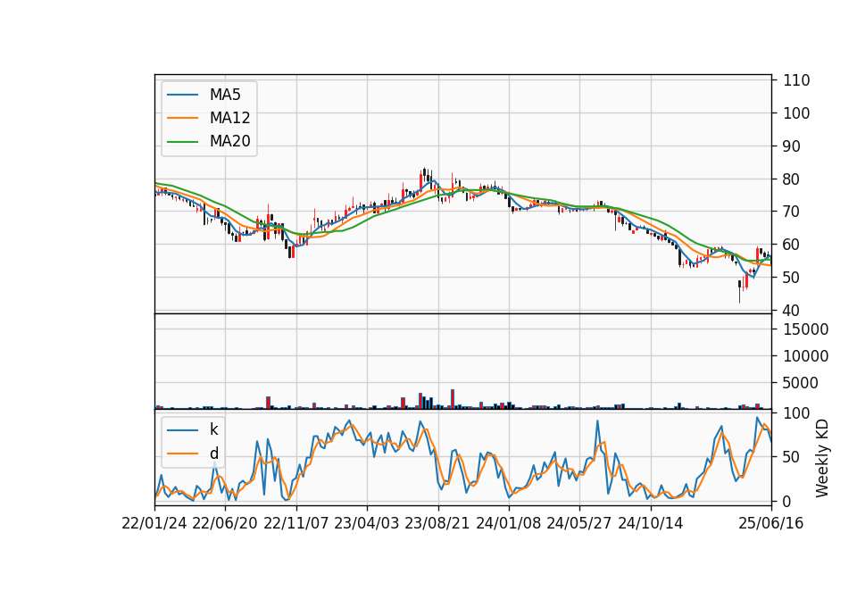Click the 40 price axis label
Screen dimensions: 857x616
pyautogui.click(x=792, y=311)
